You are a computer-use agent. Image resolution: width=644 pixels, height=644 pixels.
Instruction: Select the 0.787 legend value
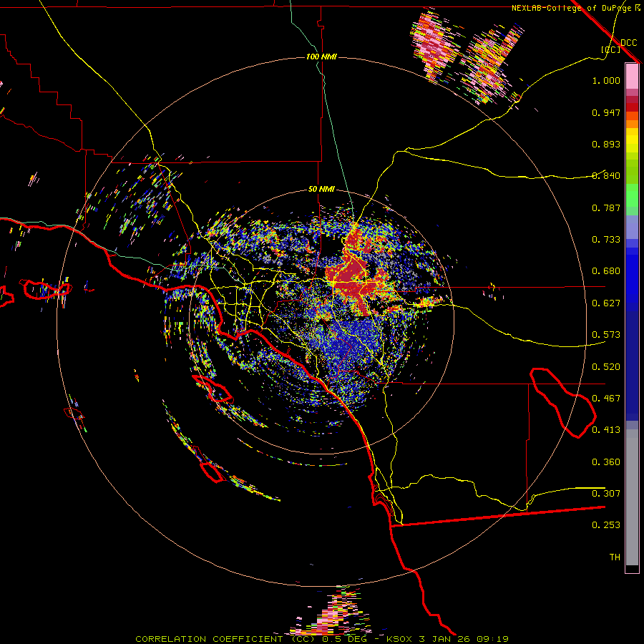tap(606, 208)
